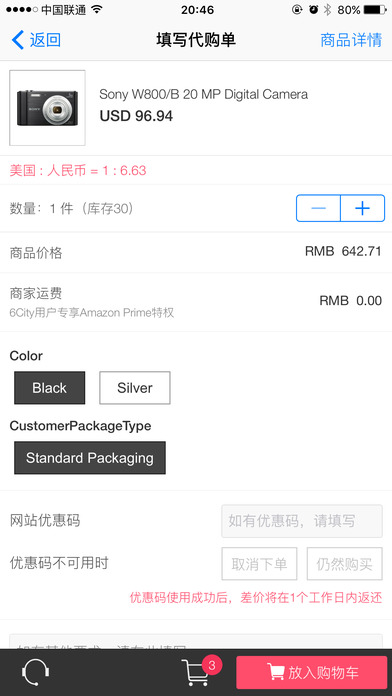Tap the back chevron arrow icon
The width and height of the screenshot is (392, 696).
18,40
